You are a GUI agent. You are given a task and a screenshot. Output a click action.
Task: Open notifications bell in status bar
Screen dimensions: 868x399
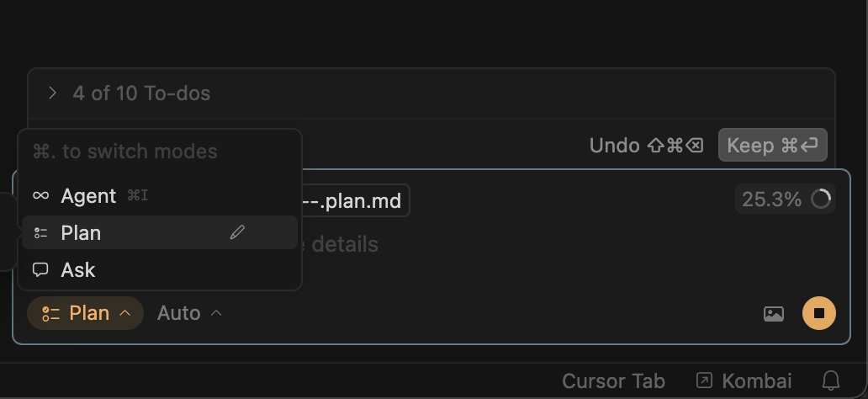tap(830, 380)
